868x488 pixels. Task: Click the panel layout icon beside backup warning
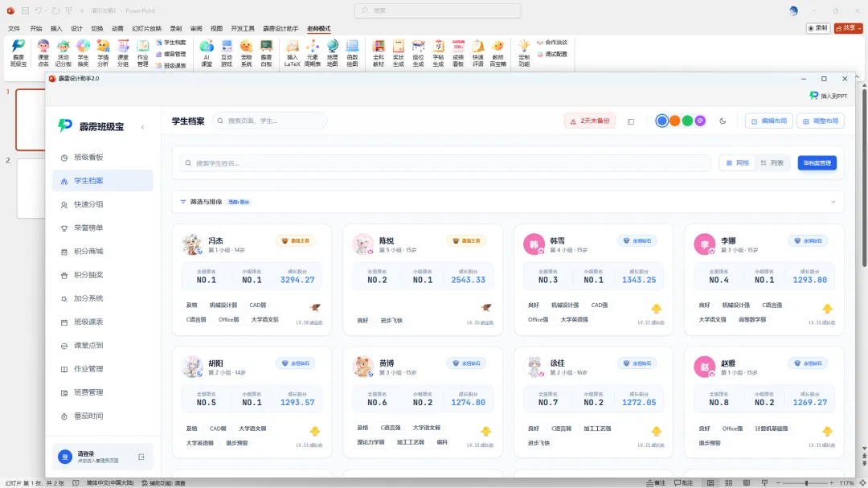coord(631,121)
